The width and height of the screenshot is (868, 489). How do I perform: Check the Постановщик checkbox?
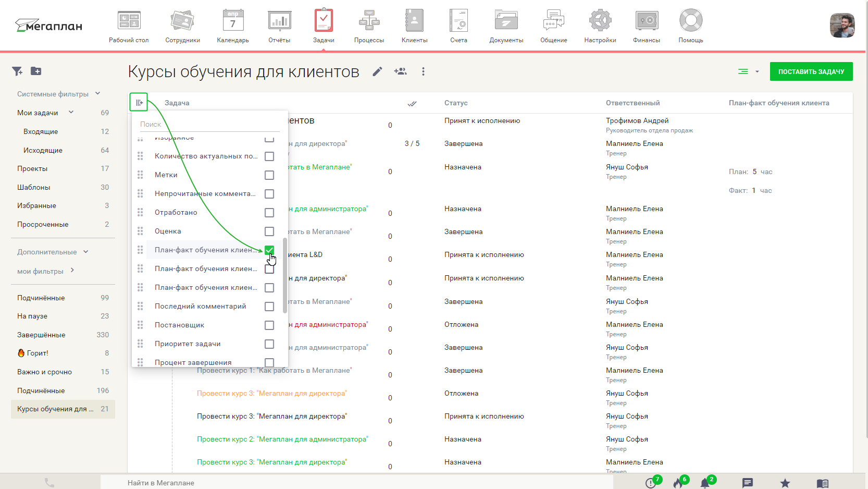click(x=269, y=325)
